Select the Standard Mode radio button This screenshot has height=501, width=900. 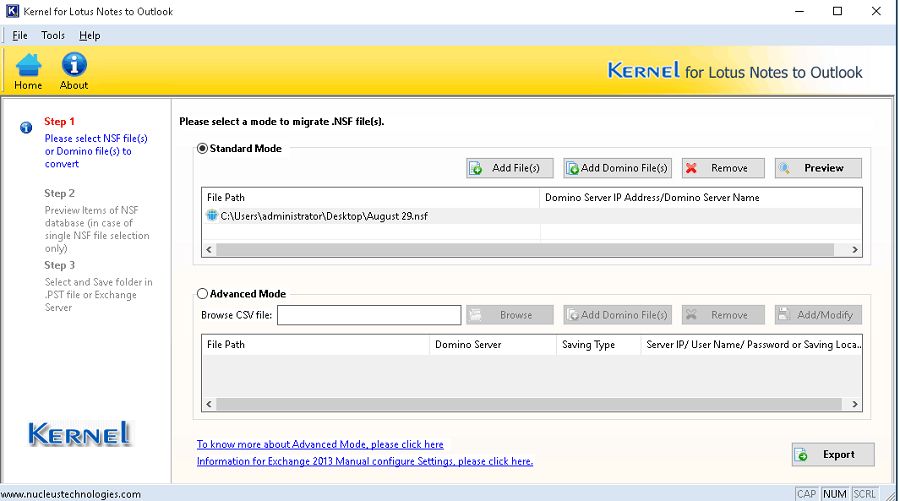[x=203, y=148]
